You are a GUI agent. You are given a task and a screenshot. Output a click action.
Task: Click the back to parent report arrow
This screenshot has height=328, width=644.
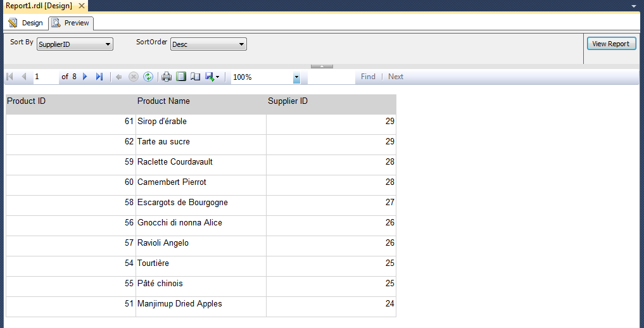coord(119,77)
